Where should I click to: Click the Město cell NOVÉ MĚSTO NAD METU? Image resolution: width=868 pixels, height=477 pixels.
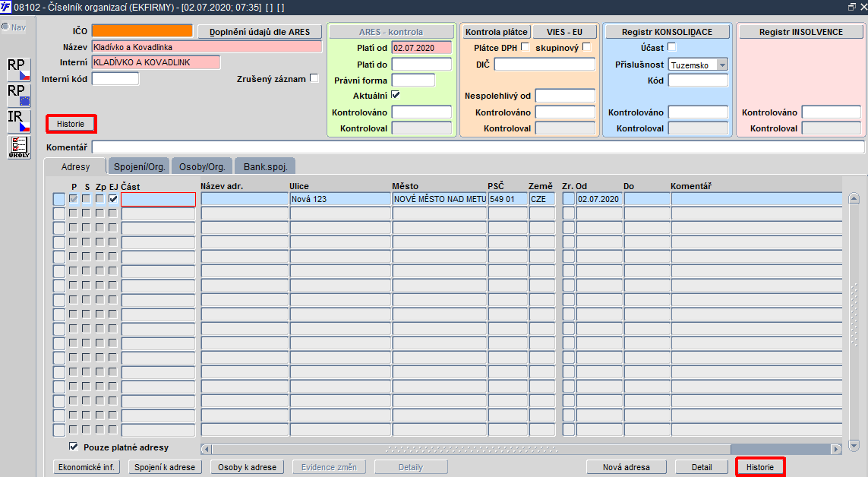pos(440,199)
